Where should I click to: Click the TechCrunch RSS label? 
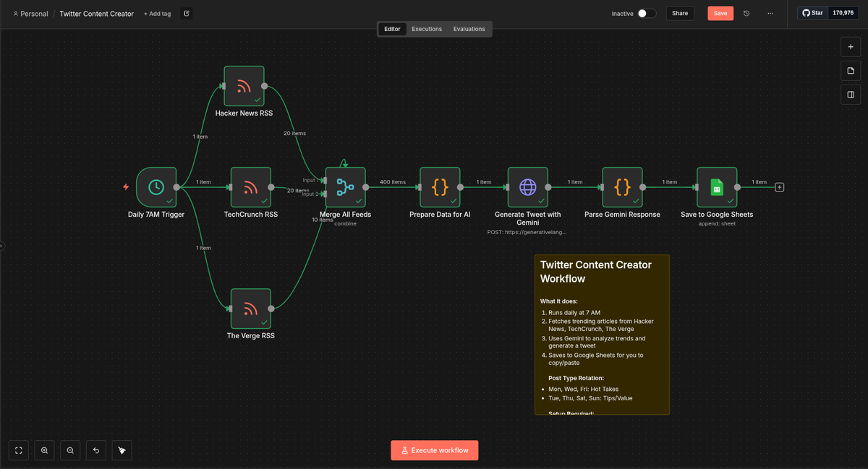[250, 215]
